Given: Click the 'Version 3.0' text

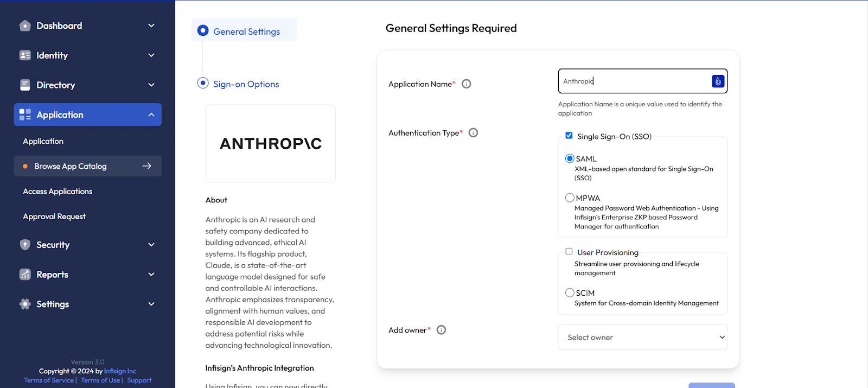Looking at the screenshot, I should 87,362.
